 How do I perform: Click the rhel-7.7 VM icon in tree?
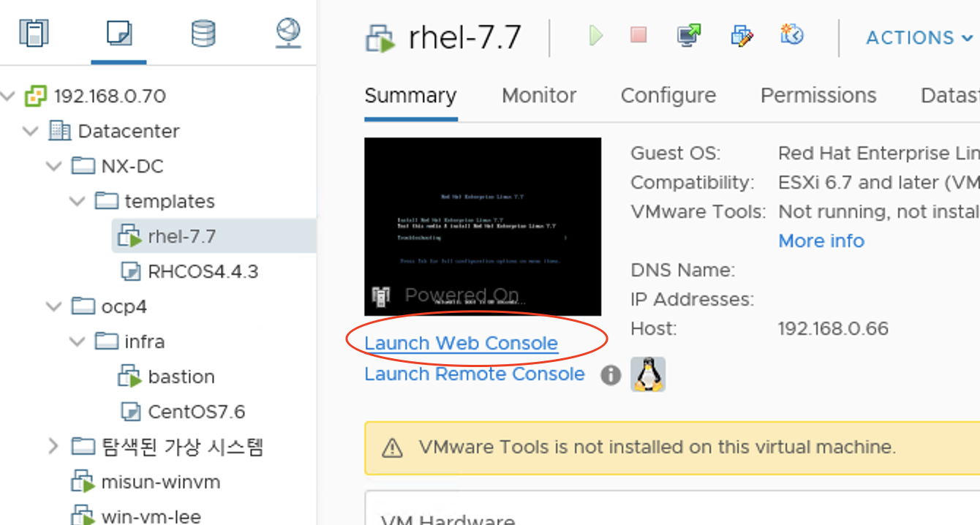(129, 236)
